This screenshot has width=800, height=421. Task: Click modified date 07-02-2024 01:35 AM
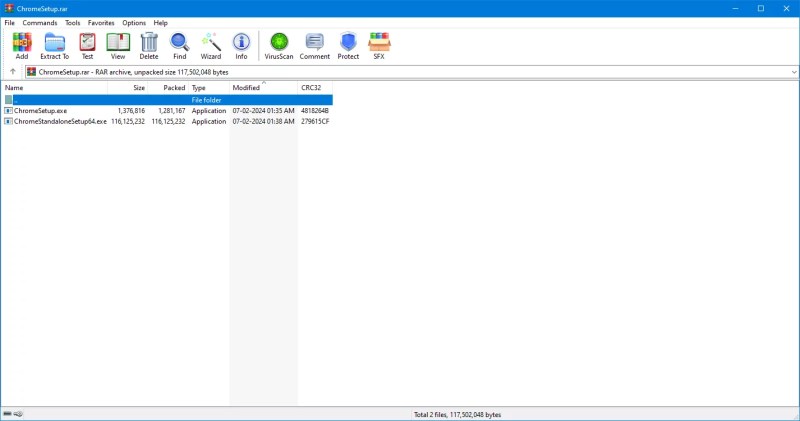(263, 111)
